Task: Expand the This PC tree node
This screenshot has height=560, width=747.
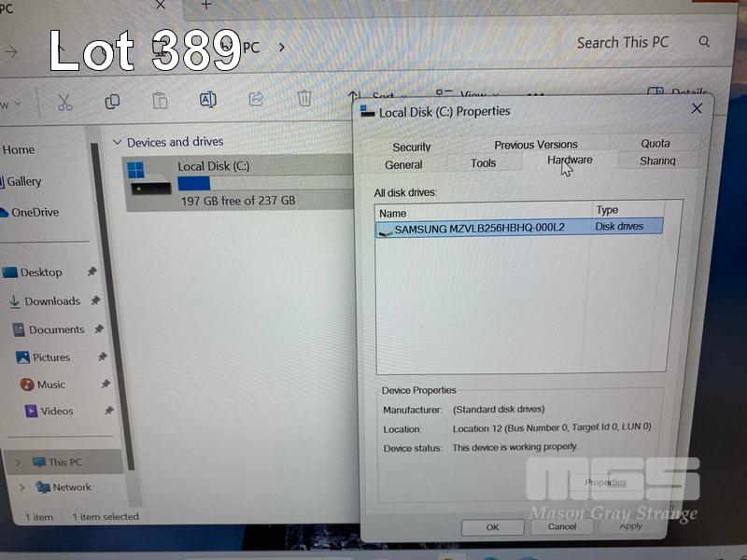Action: [18, 462]
